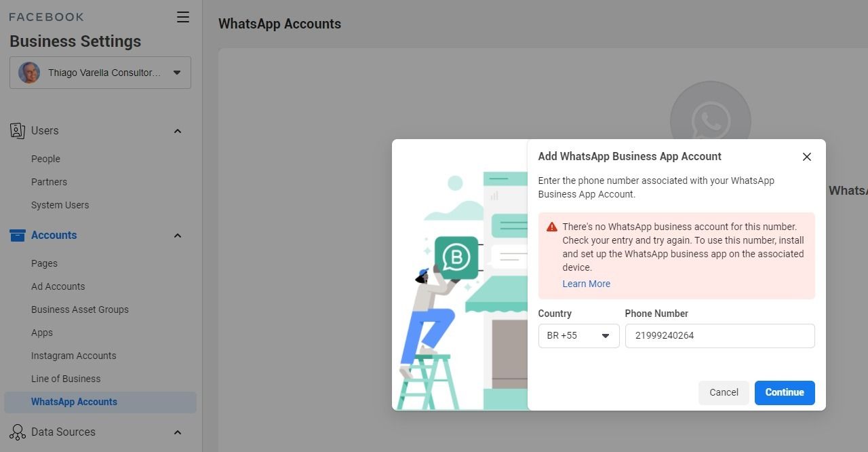Click the Phone Number input field
The height and width of the screenshot is (452, 868).
[x=719, y=336]
